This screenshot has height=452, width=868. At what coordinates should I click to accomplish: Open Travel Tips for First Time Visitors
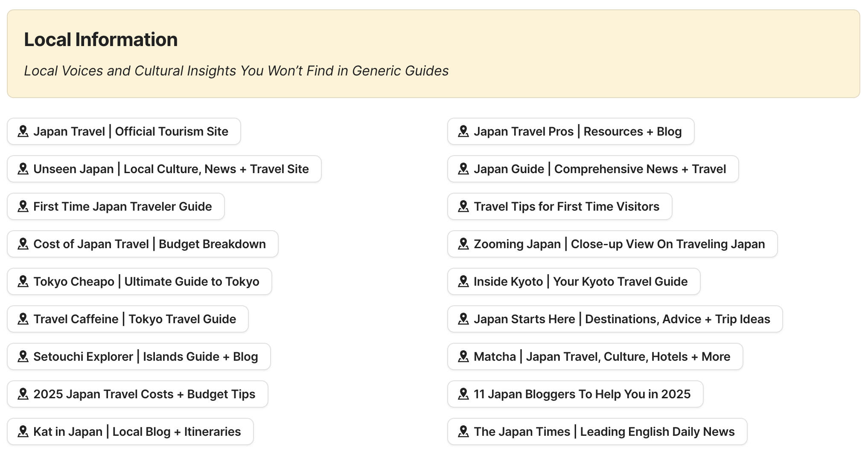click(560, 206)
